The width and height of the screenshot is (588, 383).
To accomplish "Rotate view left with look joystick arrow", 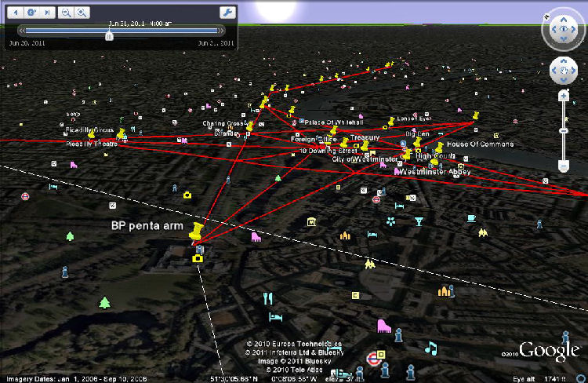I will (554, 29).
